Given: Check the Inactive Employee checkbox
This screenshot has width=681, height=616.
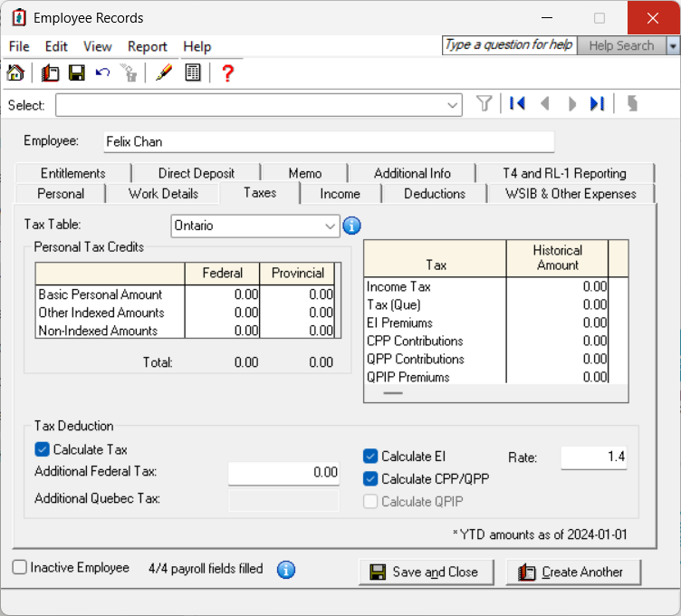Looking at the screenshot, I should (x=20, y=567).
